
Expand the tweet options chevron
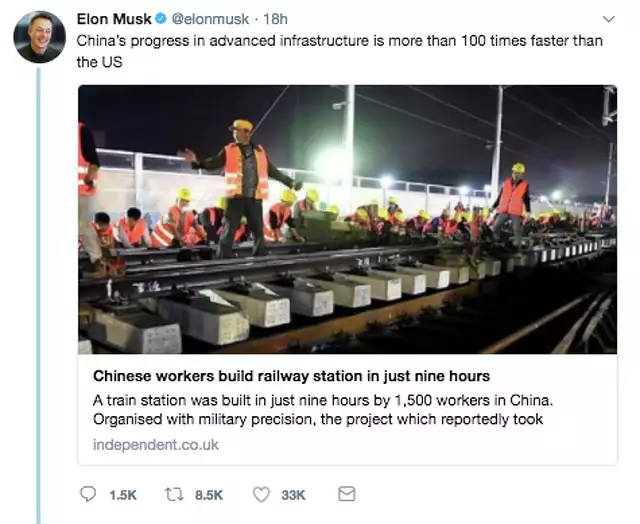click(x=609, y=19)
